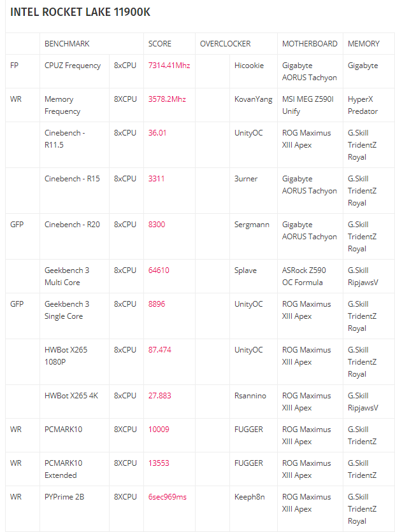Viewport: 395px width, 532px height.
Task: Open the 10009 PCMARK10 score
Action: [x=159, y=430]
